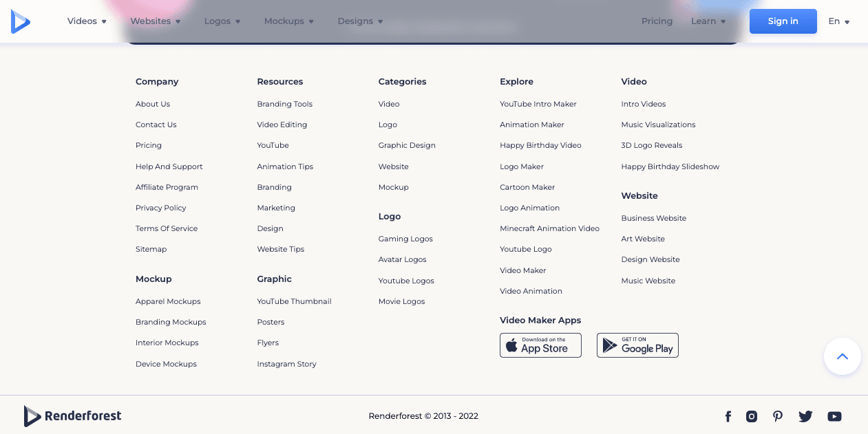Screen dimensions: 868x434
Task: Expand the Videos dropdown menu
Action: click(87, 21)
